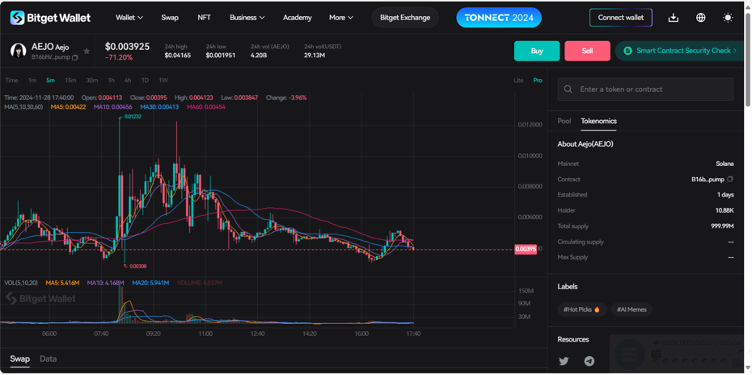Image resolution: width=755 pixels, height=375 pixels.
Task: Click the 24h high $0.04165 value
Action: (x=177, y=56)
